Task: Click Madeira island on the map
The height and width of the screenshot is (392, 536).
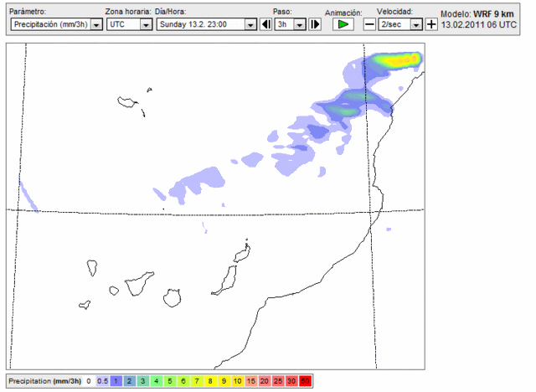Action: click(x=126, y=101)
